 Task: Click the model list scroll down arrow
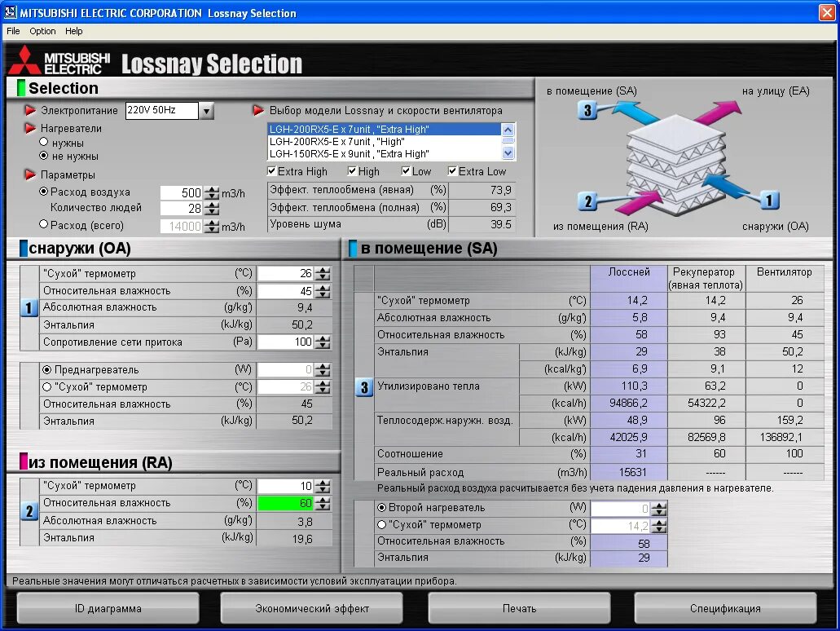508,153
